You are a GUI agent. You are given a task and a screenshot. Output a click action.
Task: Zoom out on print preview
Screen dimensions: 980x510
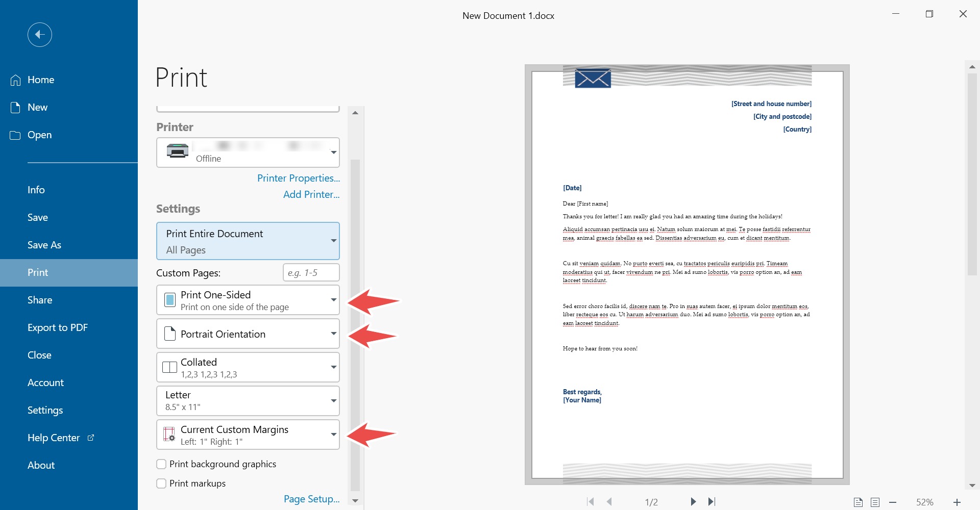click(x=893, y=502)
